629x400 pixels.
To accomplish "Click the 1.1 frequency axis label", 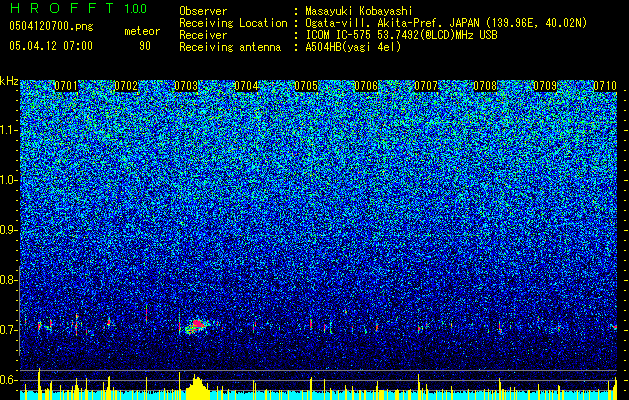I will (x=8, y=130).
